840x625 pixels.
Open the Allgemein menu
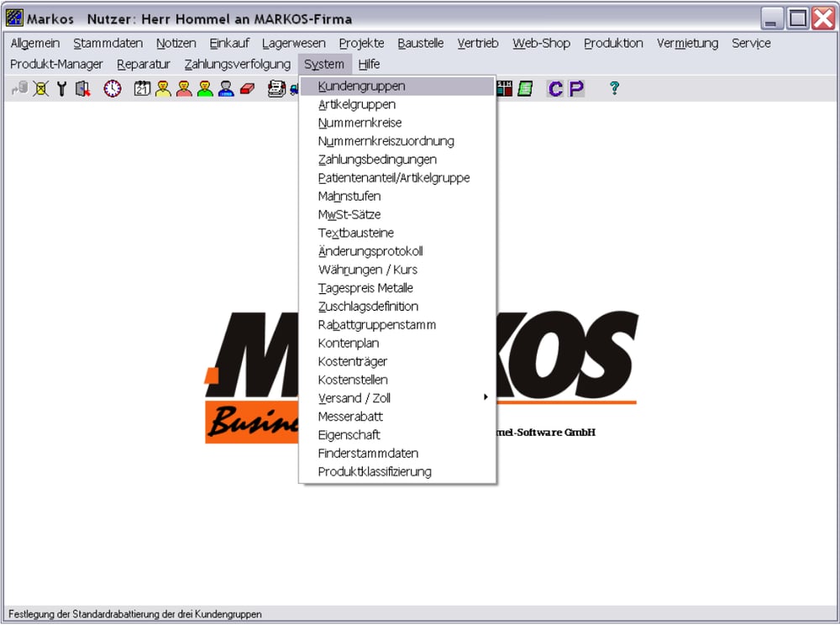pyautogui.click(x=35, y=44)
